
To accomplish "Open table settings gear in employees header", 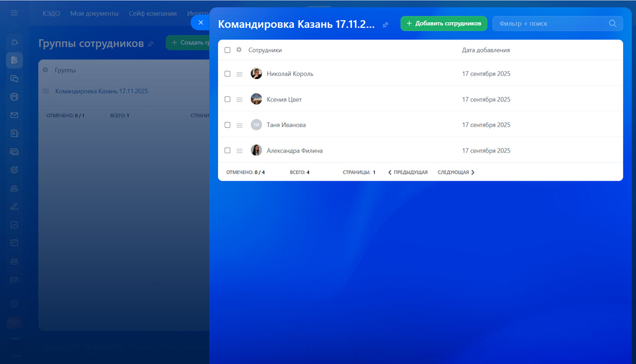I will point(239,50).
